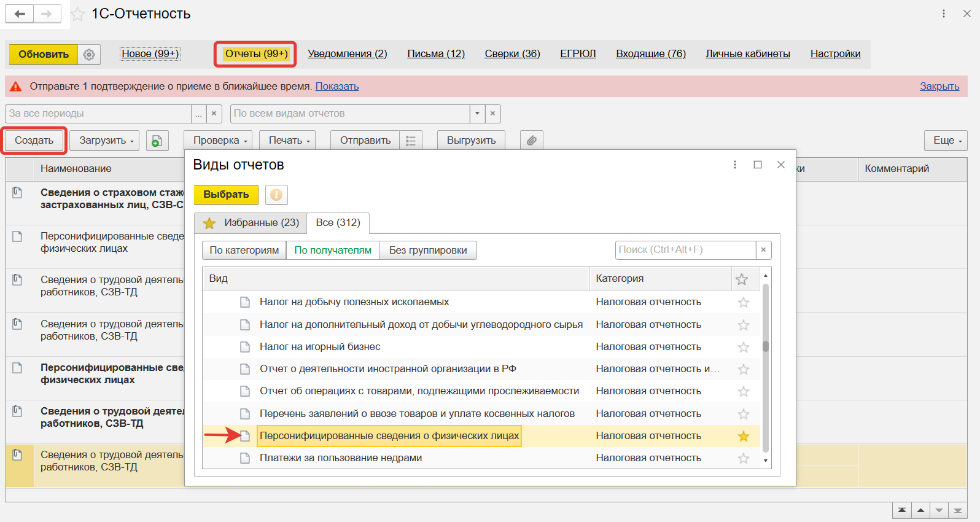Expand the Проверка dropdown
Viewport: 980px width, 522px height.
(x=219, y=141)
